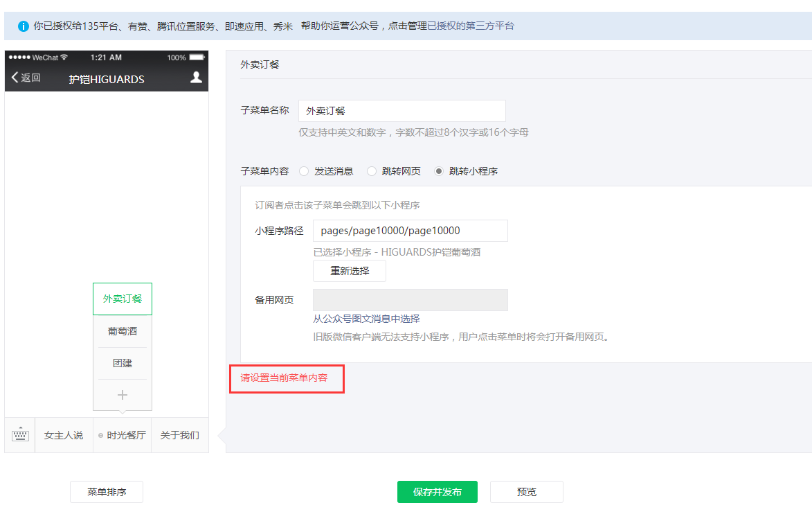Tap the back arrow in phone preview
812x512 pixels.
tap(15, 77)
